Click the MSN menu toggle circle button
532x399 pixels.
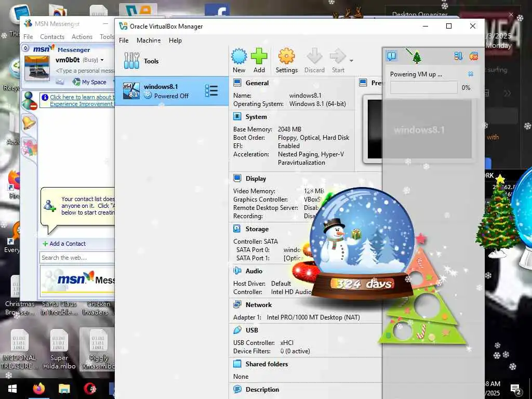[x=26, y=48]
